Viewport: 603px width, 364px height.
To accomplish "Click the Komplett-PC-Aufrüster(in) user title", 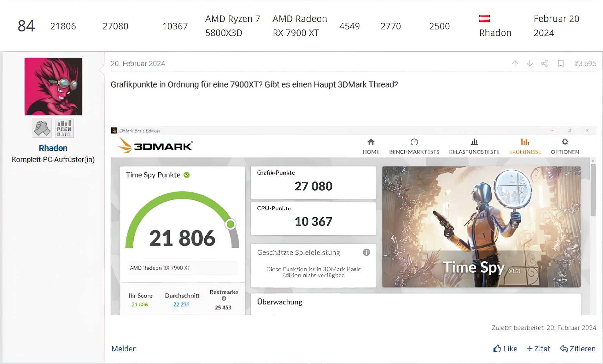I will pos(53,160).
